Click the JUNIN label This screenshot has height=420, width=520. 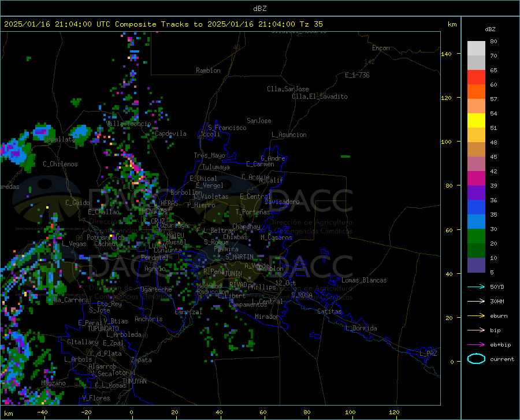(233, 274)
